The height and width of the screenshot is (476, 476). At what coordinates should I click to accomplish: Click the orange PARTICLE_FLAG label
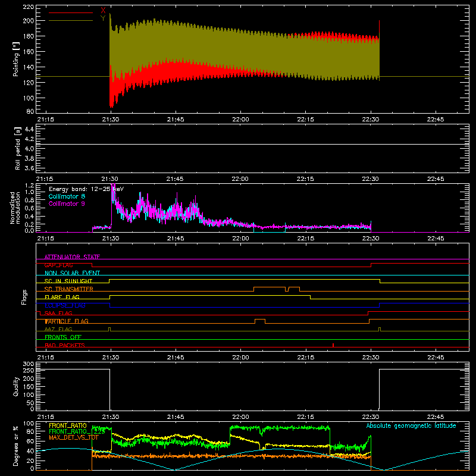67,321
